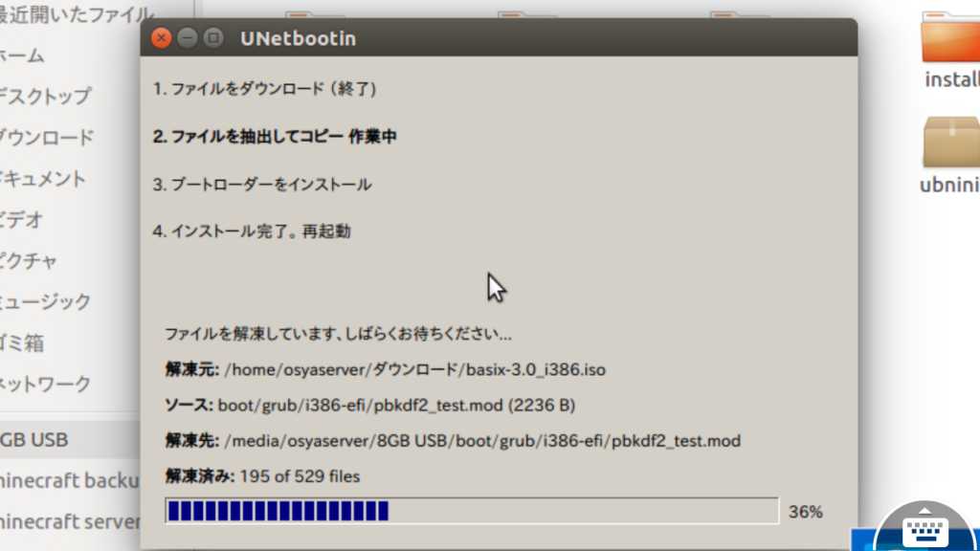Select minecraft server in sidebar

click(69, 521)
